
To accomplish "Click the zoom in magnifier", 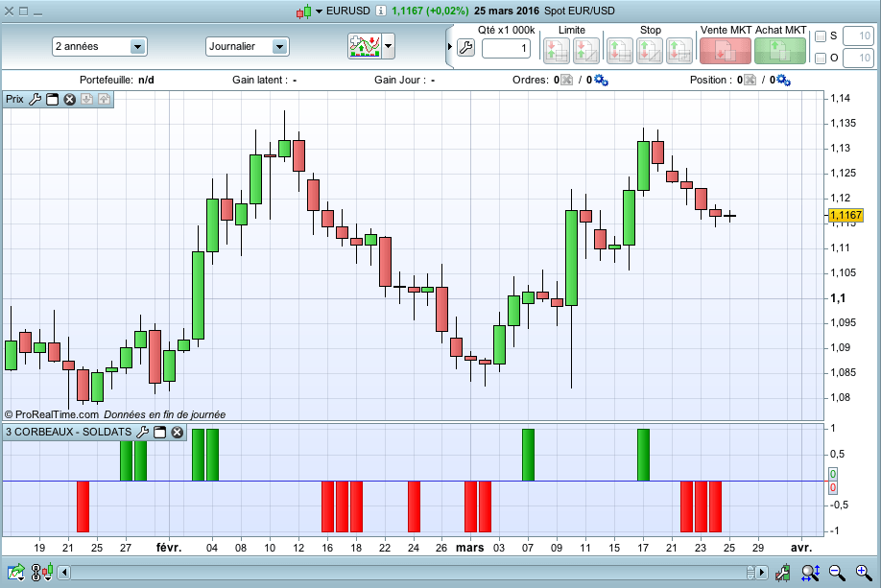I will coord(864,573).
